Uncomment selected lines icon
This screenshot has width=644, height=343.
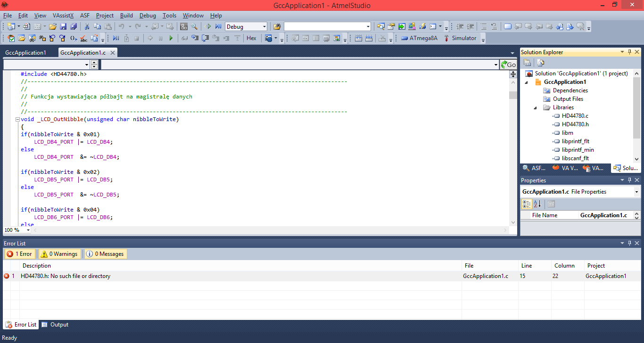click(x=494, y=26)
